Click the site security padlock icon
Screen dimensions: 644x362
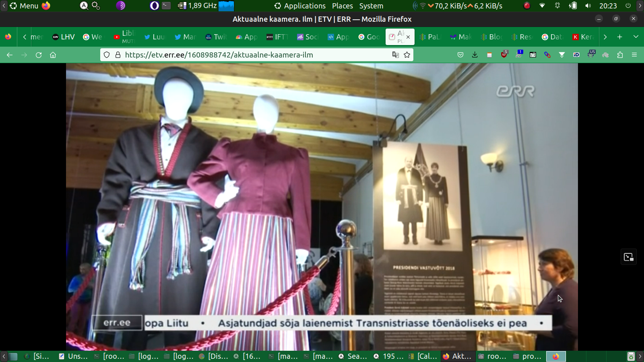click(x=118, y=55)
